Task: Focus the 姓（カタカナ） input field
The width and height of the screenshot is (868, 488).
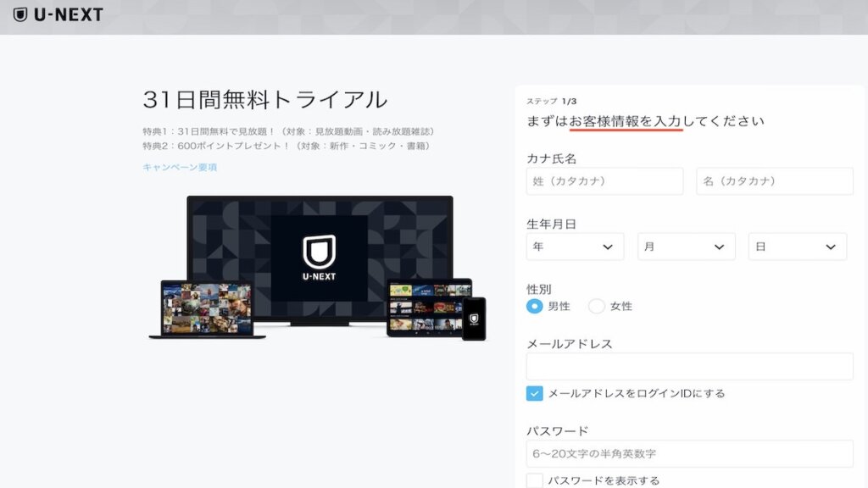Action: [x=604, y=181]
